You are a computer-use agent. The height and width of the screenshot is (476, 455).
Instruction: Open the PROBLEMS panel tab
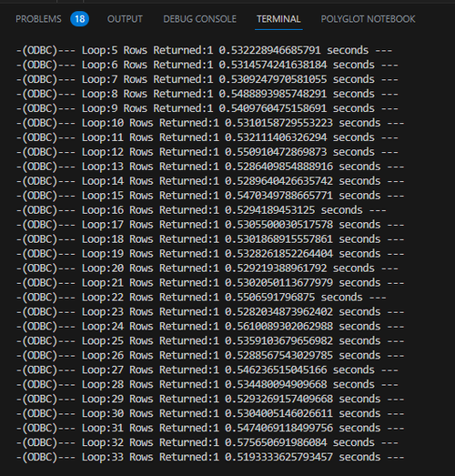tap(38, 19)
